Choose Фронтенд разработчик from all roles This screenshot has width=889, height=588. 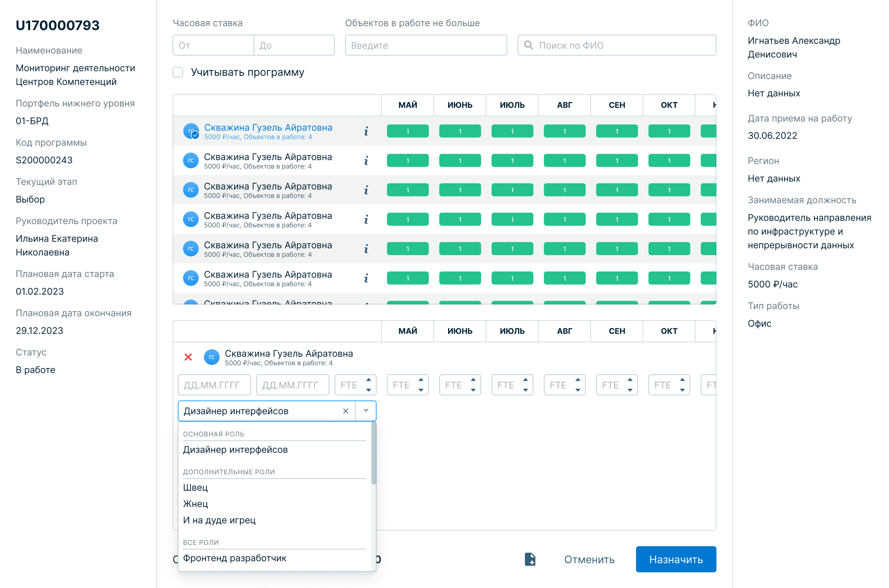(235, 558)
